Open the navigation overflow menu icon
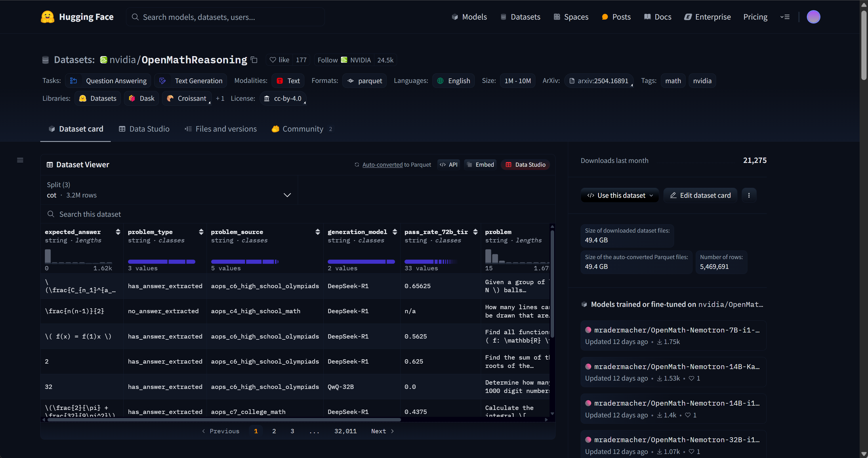This screenshot has width=868, height=458. [785, 17]
